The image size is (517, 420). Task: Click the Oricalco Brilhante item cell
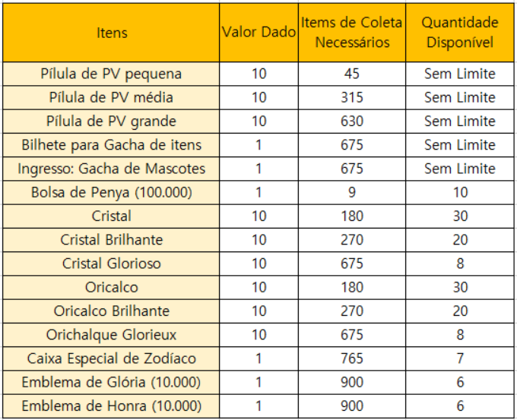coord(112,311)
